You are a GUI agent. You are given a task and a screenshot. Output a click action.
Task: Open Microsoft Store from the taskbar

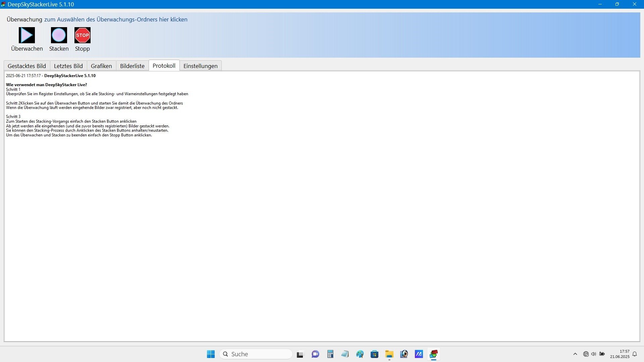pos(374,354)
